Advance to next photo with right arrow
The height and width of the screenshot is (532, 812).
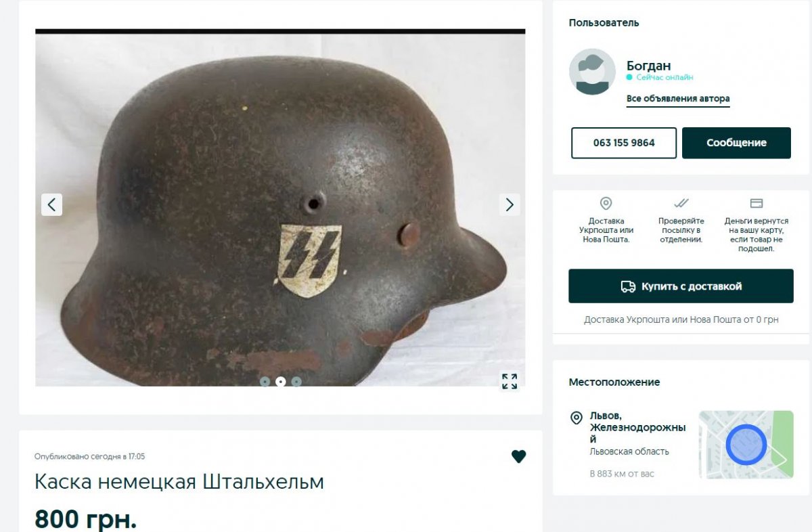(510, 204)
